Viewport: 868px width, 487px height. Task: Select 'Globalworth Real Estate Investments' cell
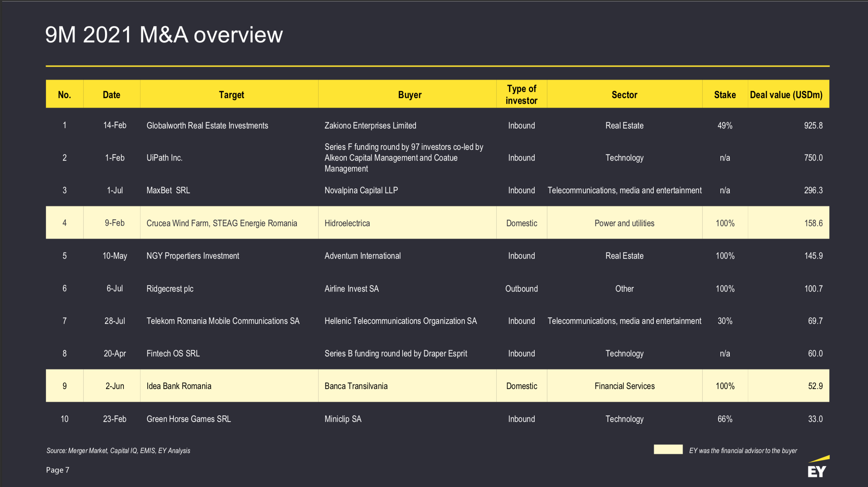tap(207, 126)
